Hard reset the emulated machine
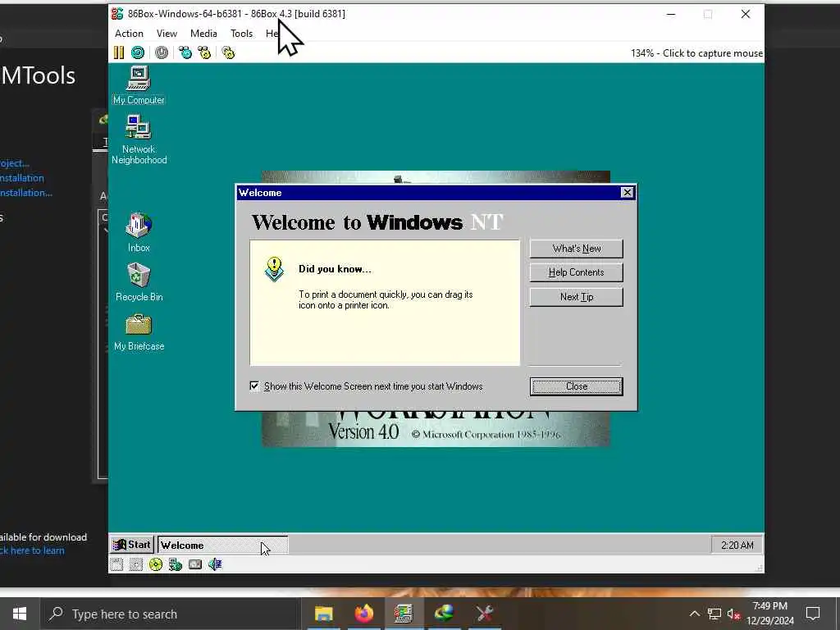This screenshot has height=630, width=840. pos(138,52)
